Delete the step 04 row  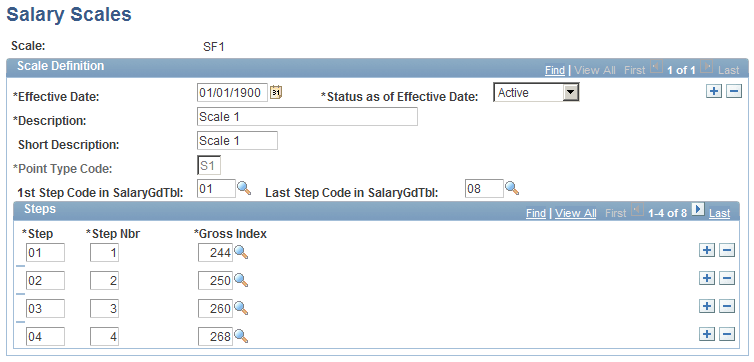(727, 335)
